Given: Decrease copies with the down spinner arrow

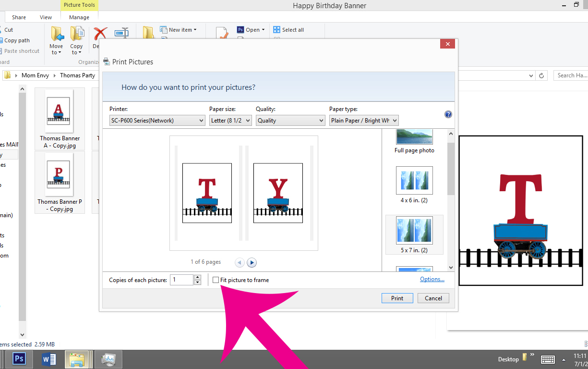Looking at the screenshot, I should click(197, 283).
